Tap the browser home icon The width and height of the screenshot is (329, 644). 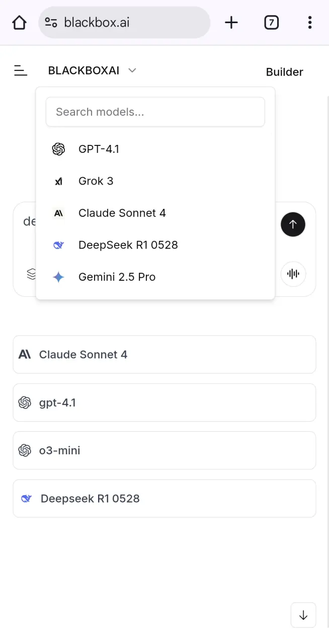(19, 22)
